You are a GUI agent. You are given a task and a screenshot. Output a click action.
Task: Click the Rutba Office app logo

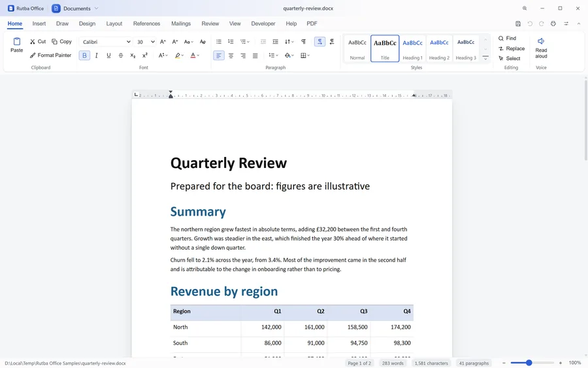pyautogui.click(x=11, y=8)
